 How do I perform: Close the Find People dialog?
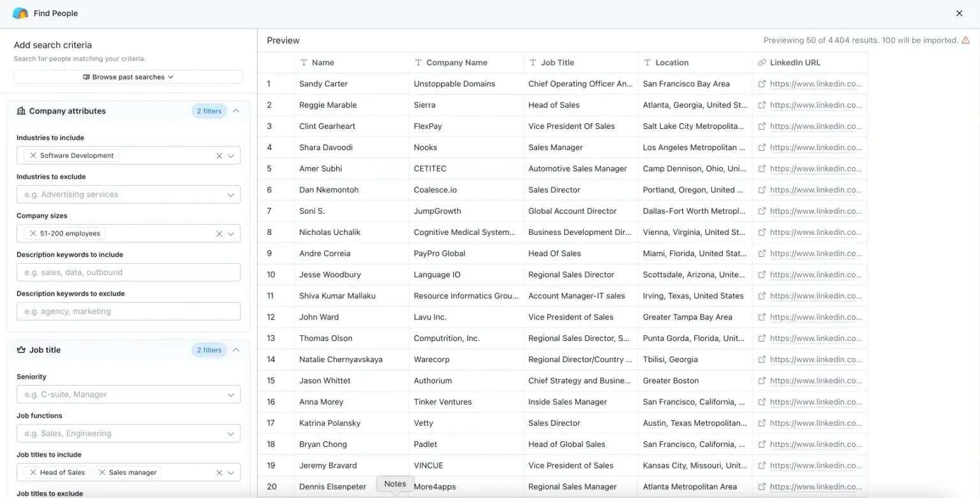tap(959, 13)
